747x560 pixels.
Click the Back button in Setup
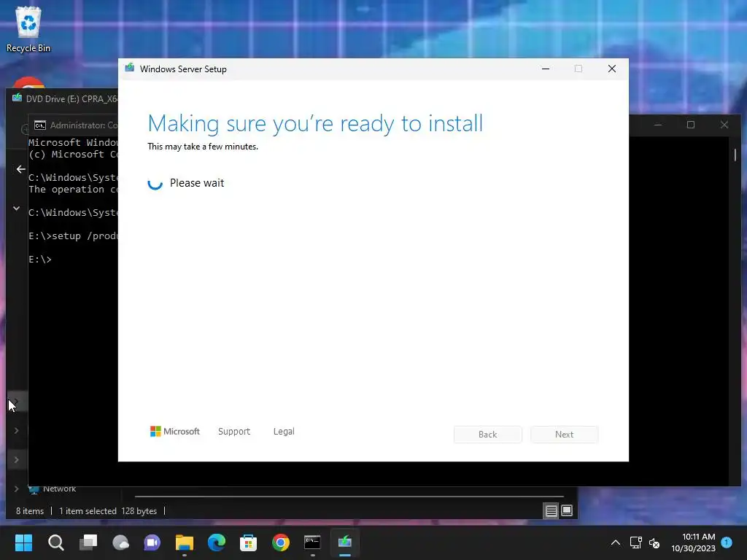(488, 435)
